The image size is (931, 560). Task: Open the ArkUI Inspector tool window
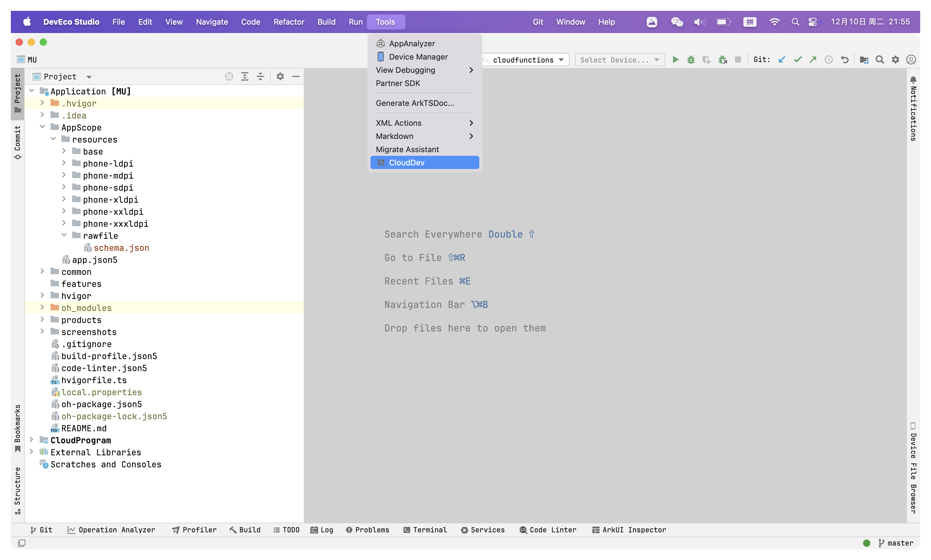click(x=629, y=530)
